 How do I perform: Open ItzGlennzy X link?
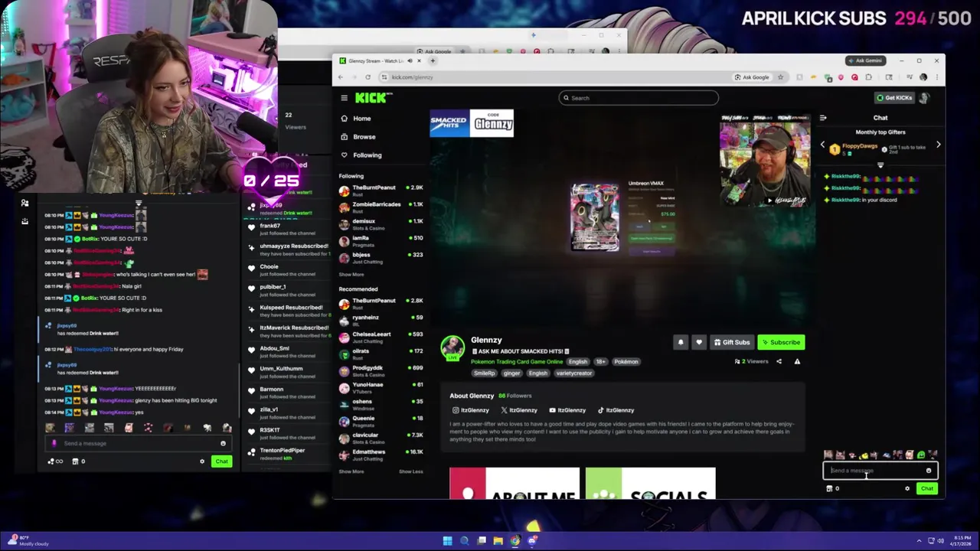[x=519, y=410]
